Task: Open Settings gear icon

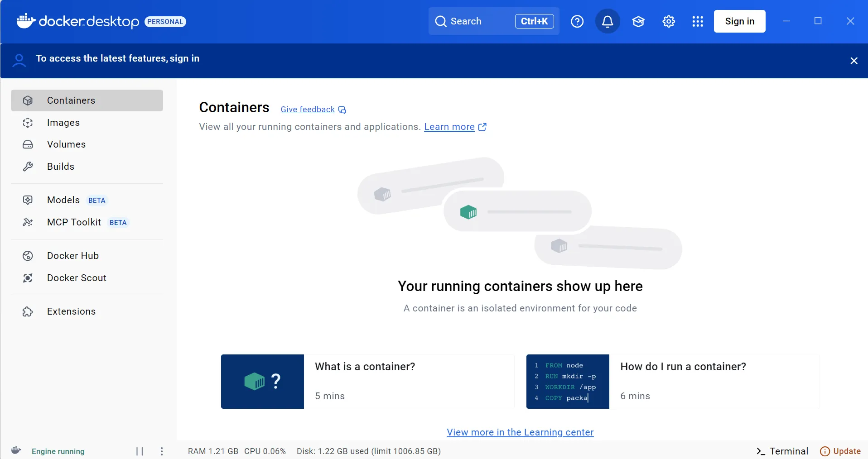Action: (669, 21)
